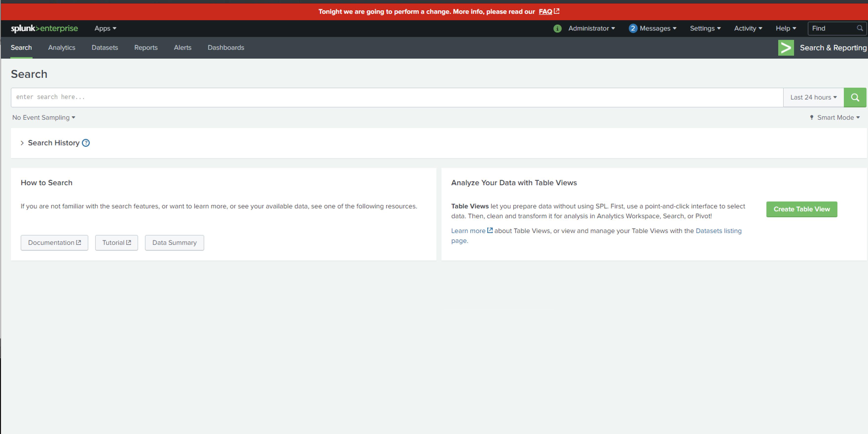Viewport: 868px width, 434px height.
Task: Click the Create Table View button
Action: [801, 209]
